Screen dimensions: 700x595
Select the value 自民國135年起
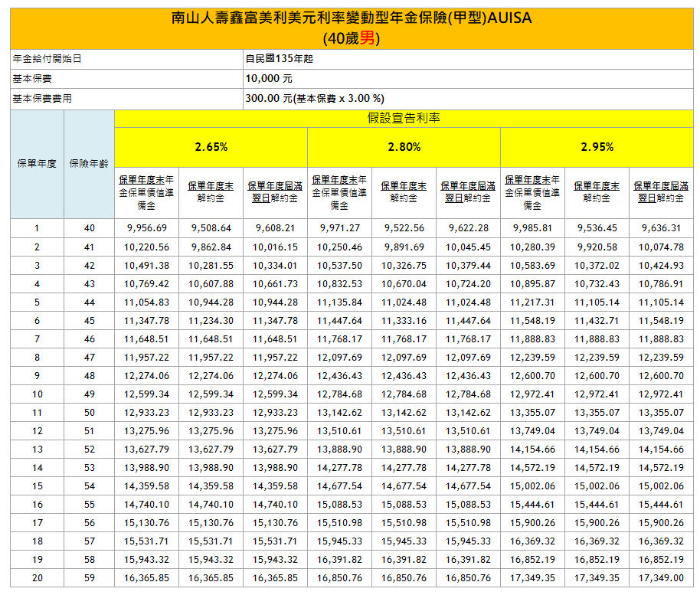[x=280, y=59]
